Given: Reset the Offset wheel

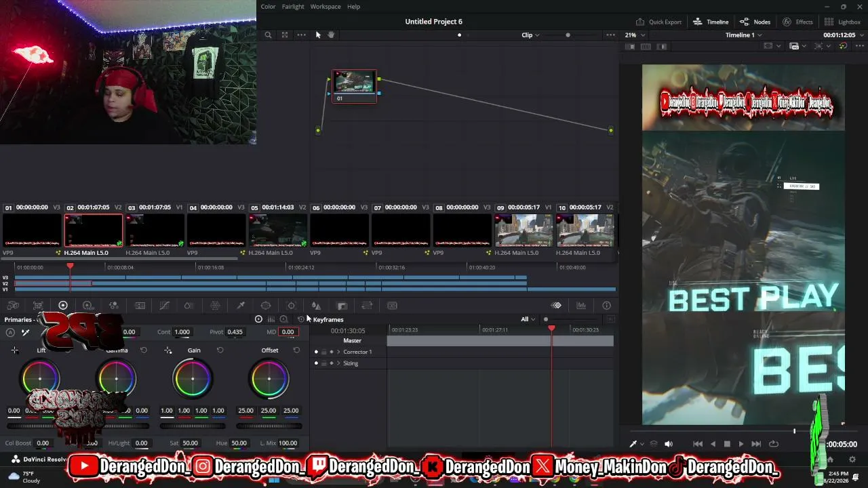Looking at the screenshot, I should click(x=296, y=350).
